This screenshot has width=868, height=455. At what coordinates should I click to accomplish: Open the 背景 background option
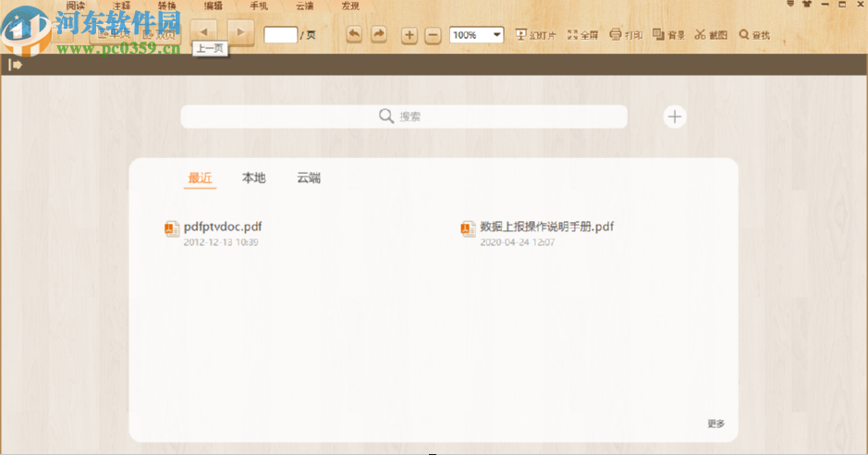pos(668,35)
